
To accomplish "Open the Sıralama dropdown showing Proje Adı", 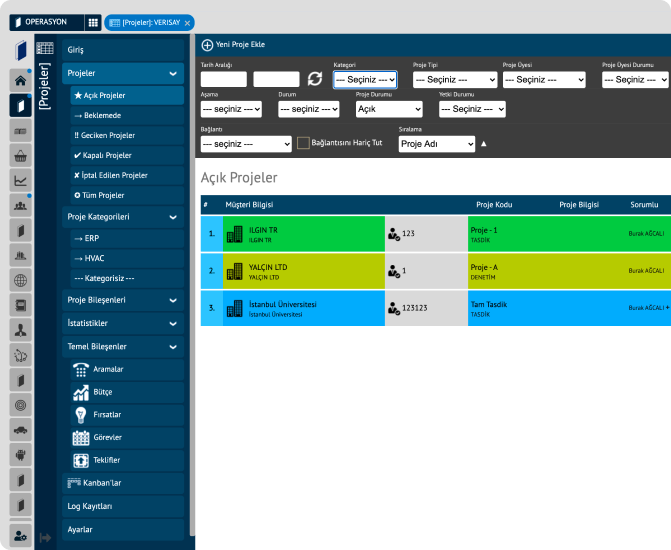I will (x=436, y=144).
